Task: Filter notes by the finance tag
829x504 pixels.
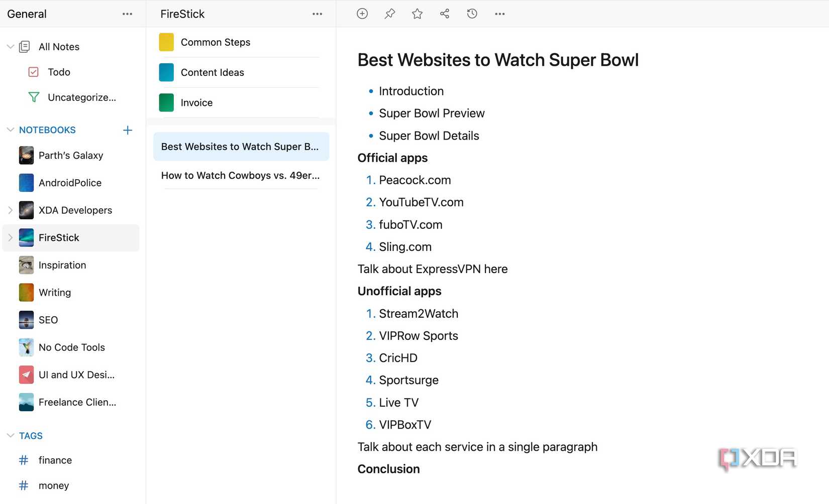Action: click(x=55, y=460)
